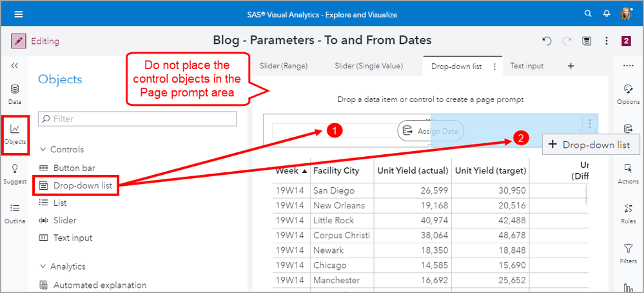Select the Drop-down list control
The image size is (644, 293).
[75, 186]
